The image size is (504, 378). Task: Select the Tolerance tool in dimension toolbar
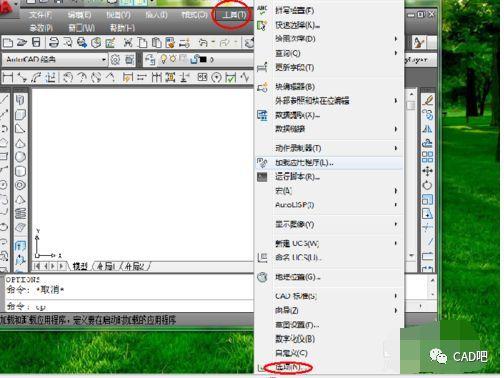[202, 77]
